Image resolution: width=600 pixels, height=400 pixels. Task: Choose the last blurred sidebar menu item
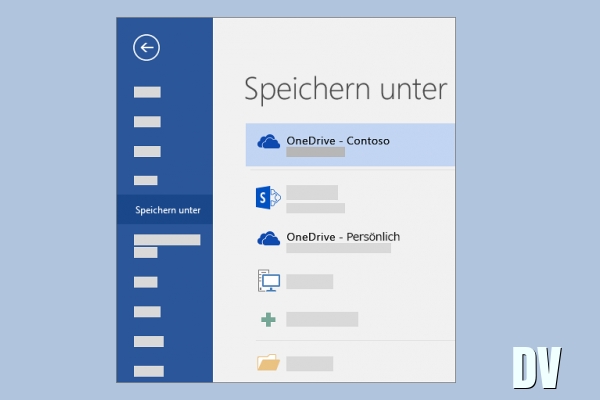point(147,371)
